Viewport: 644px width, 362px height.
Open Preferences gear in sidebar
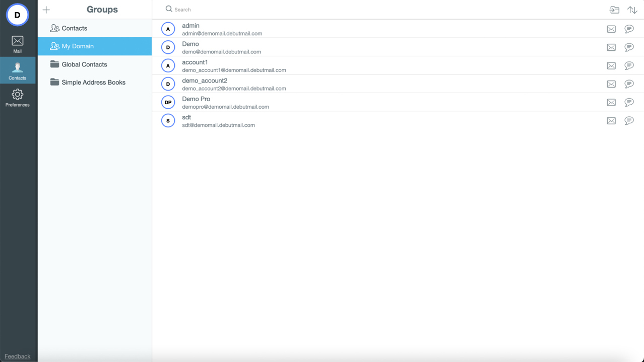18,98
